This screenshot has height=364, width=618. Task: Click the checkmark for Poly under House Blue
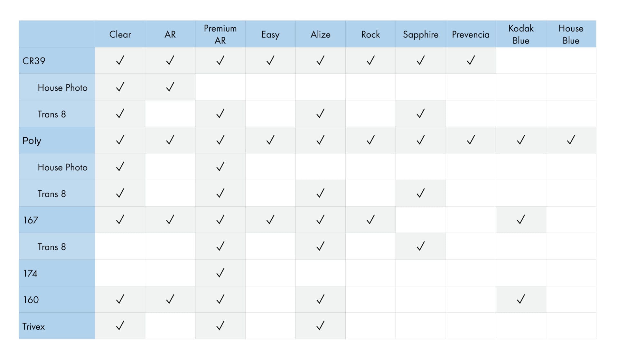(x=571, y=140)
